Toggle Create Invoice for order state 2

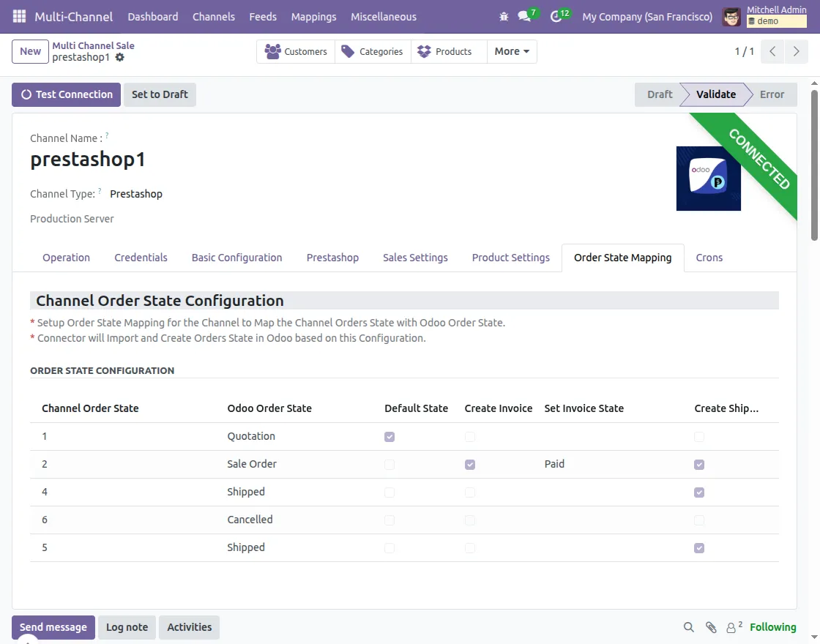coord(469,464)
